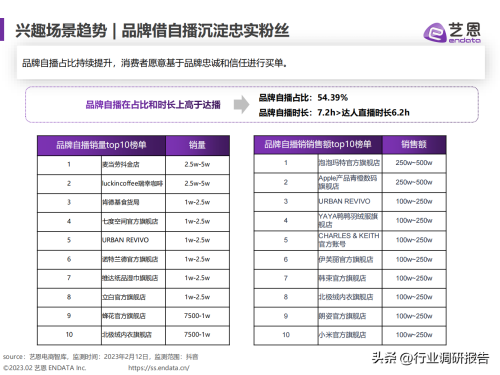Open the https://ss.endata.cn/ link
The height and width of the screenshot is (375, 500).
click(159, 368)
